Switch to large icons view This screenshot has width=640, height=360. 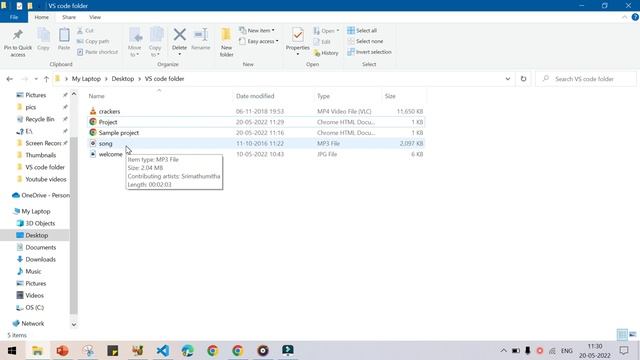point(633,335)
